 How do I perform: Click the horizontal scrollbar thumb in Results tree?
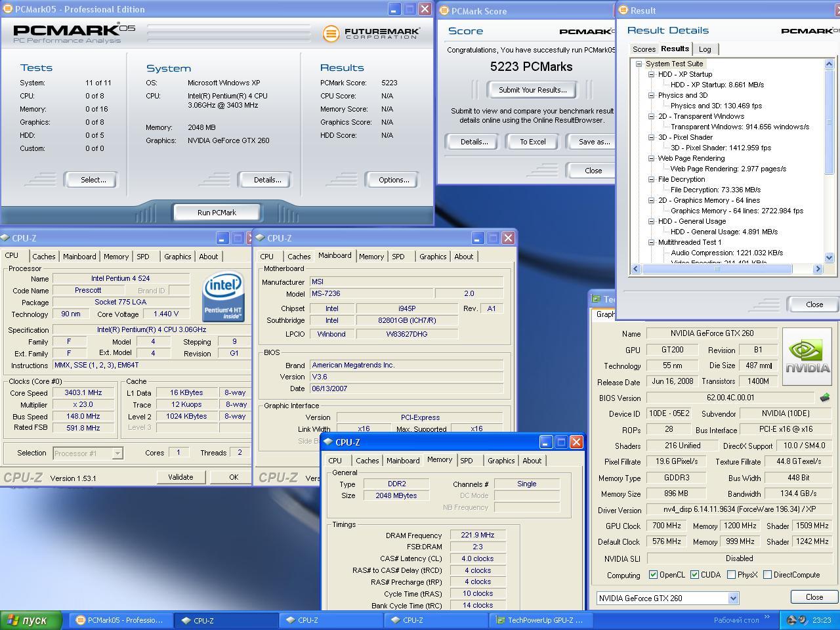[717, 268]
